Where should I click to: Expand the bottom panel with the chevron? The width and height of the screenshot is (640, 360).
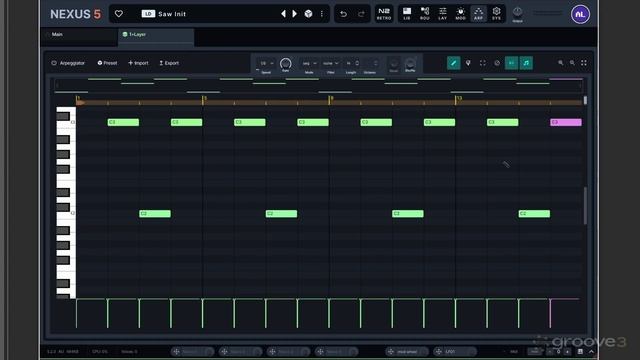click(591, 351)
